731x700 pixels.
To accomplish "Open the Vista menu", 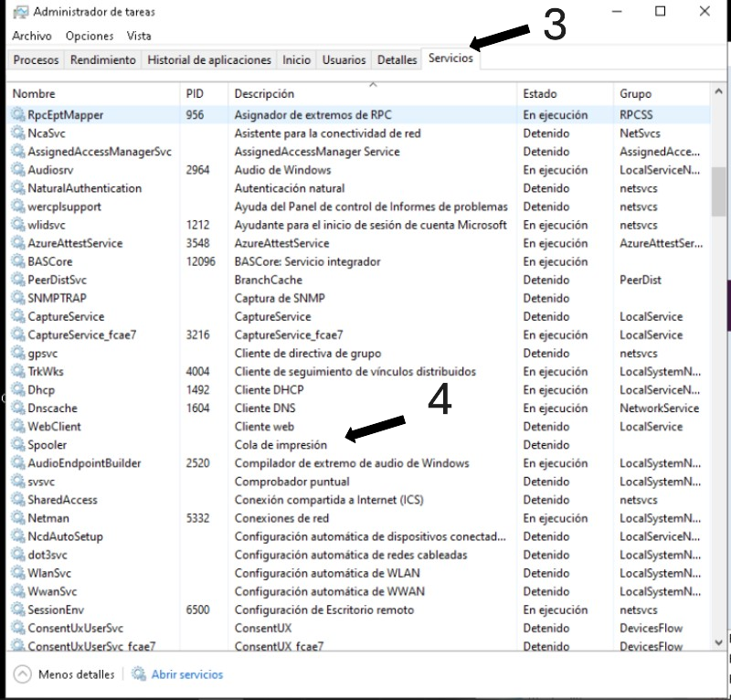I will coord(139,36).
